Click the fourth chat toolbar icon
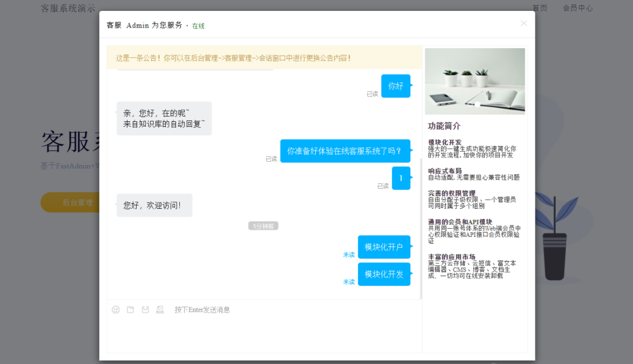 coord(160,310)
